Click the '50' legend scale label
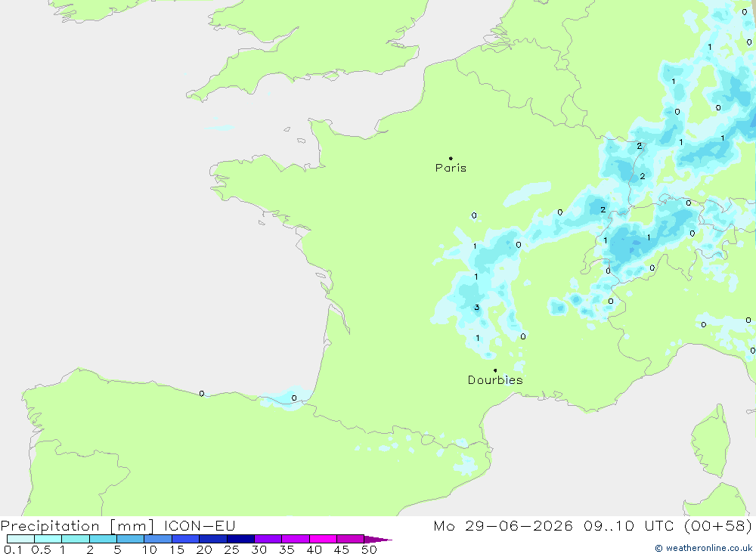Viewport: 756px width, 554px height. [x=370, y=549]
